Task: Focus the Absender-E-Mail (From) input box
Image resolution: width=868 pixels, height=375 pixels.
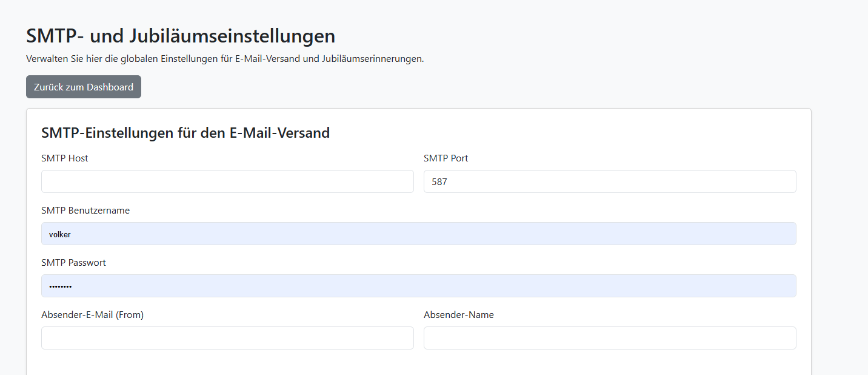Action: point(227,338)
